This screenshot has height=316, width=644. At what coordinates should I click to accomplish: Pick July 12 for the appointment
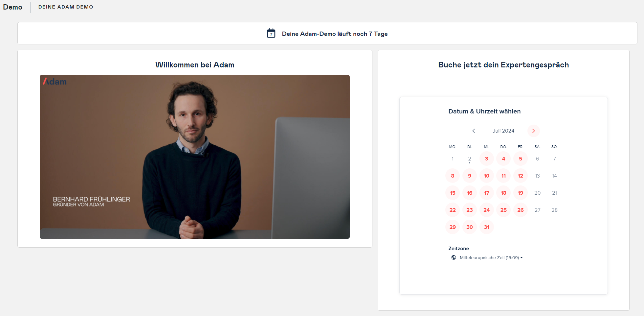coord(521,176)
